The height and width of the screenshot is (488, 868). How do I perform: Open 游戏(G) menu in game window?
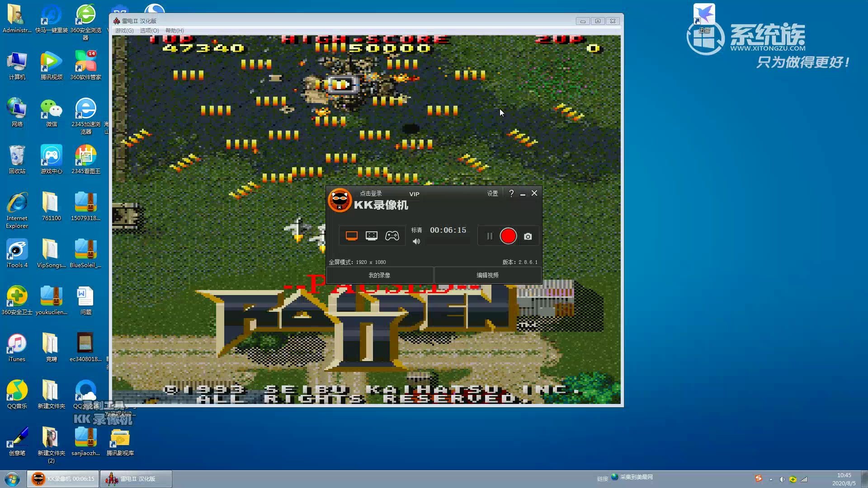pyautogui.click(x=124, y=31)
